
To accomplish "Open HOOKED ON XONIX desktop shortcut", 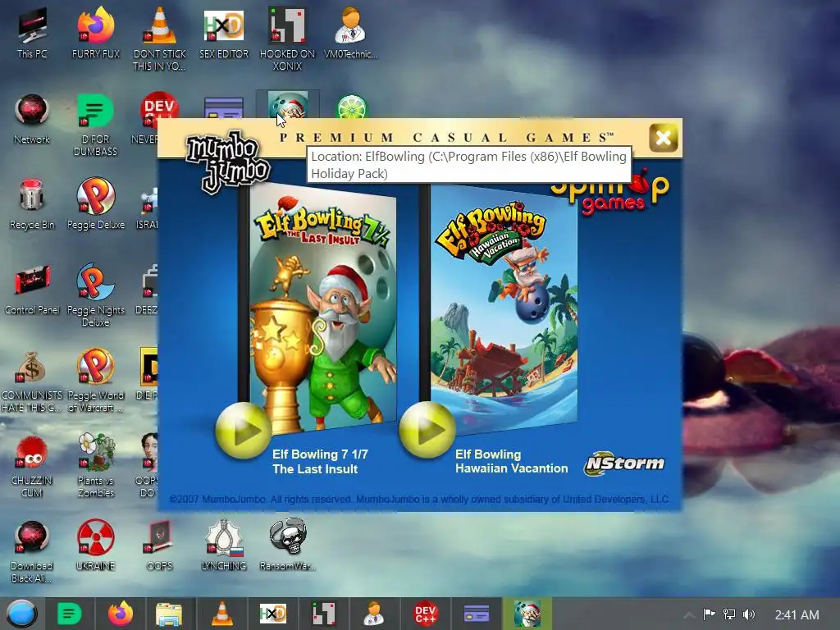I will point(288,39).
